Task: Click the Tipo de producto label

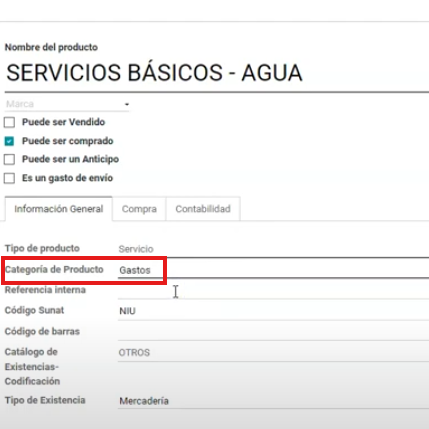Action: tap(42, 248)
